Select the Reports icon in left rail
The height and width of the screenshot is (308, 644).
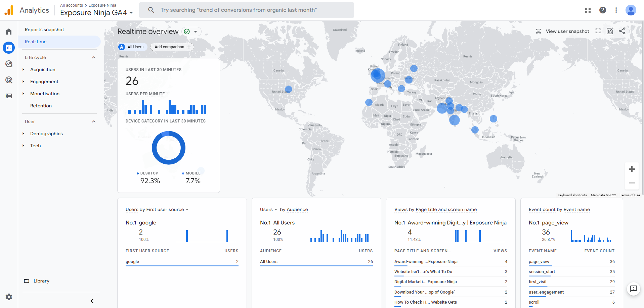tap(9, 48)
